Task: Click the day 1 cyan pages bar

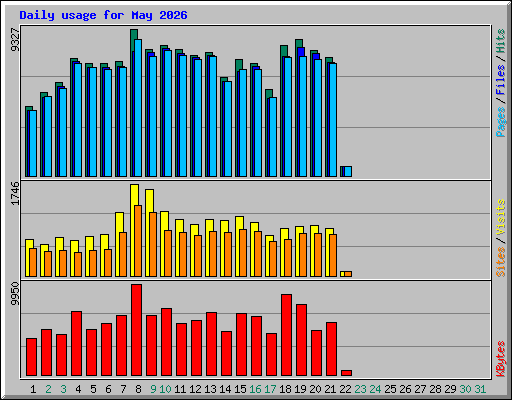Action: coord(33,143)
